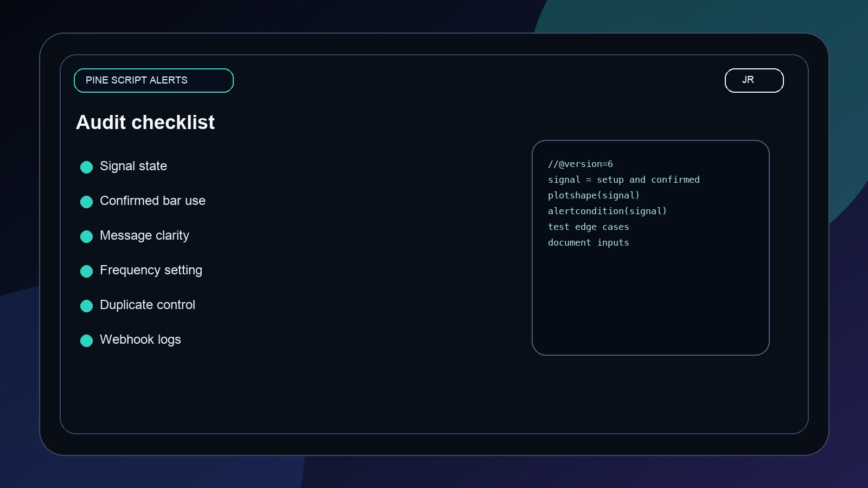The height and width of the screenshot is (488, 868).
Task: Check off the Frequency setting item
Action: pyautogui.click(x=86, y=271)
